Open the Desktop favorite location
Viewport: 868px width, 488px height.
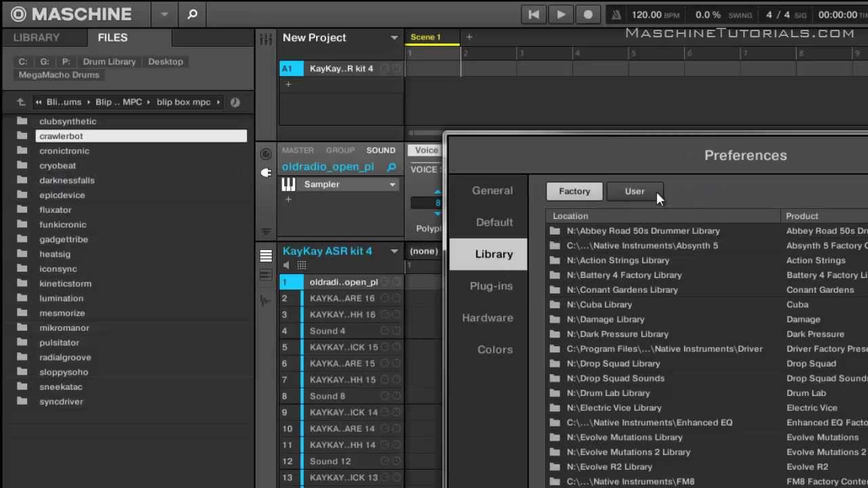point(165,62)
